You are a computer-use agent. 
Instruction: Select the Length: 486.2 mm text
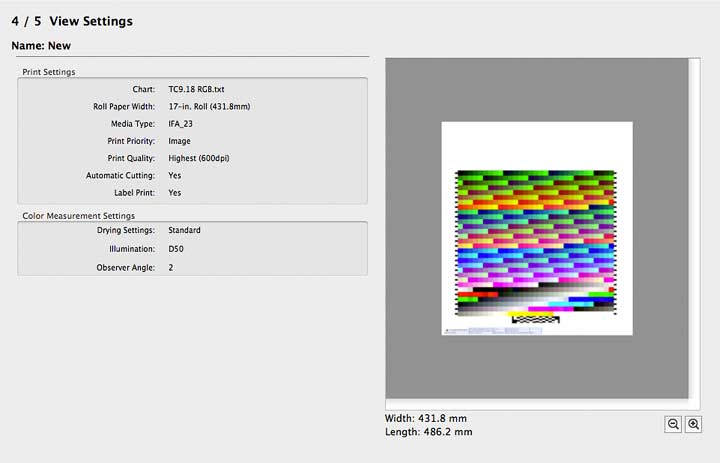coord(428,432)
